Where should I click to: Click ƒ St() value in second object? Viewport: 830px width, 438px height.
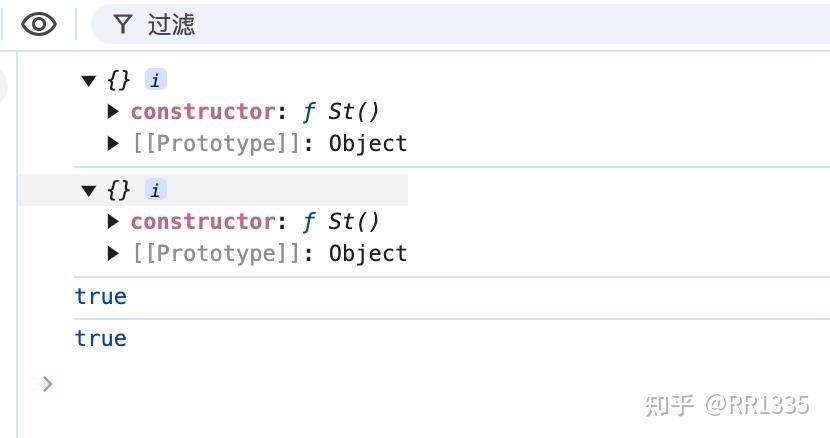tap(341, 221)
